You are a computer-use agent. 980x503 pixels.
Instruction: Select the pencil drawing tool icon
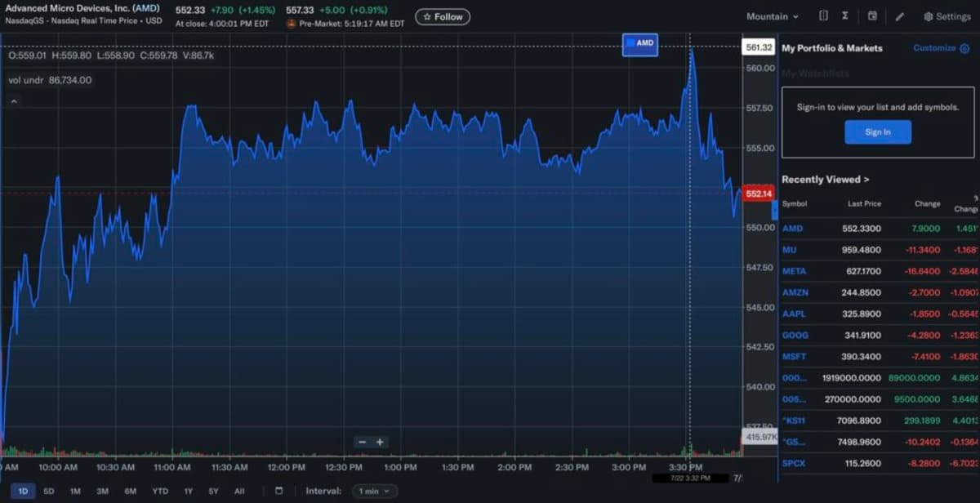[900, 16]
